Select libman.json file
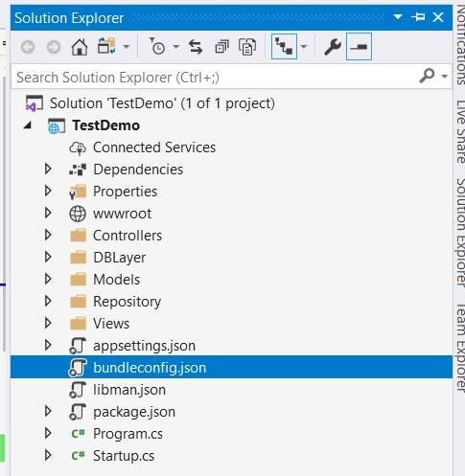 (129, 390)
